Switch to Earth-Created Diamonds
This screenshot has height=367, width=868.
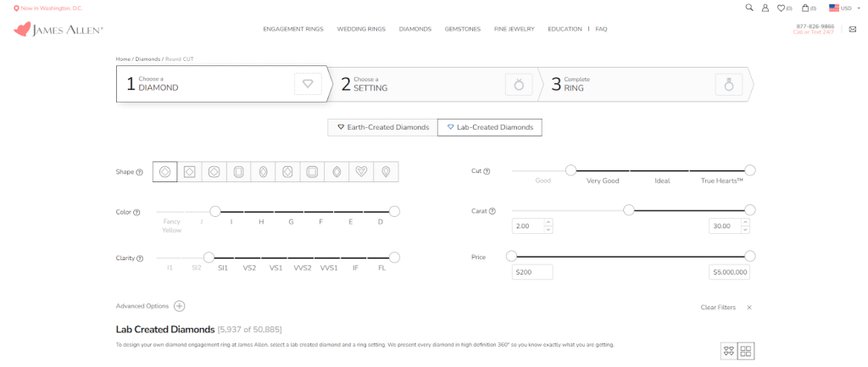(382, 127)
